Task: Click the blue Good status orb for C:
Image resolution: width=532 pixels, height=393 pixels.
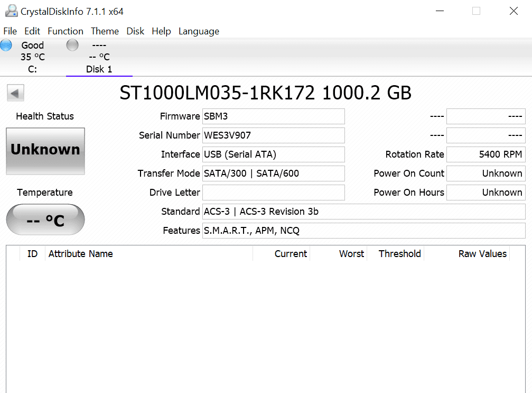Action: 6,45
